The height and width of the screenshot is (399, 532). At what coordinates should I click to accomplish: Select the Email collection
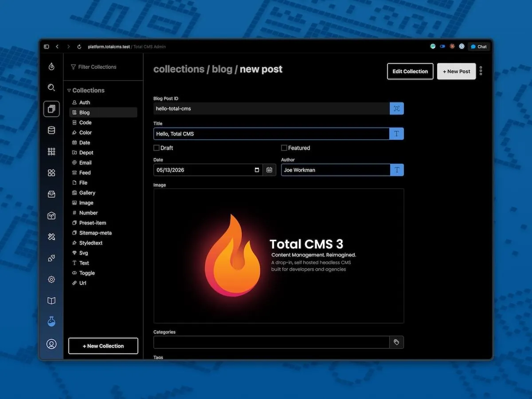[x=103, y=163]
